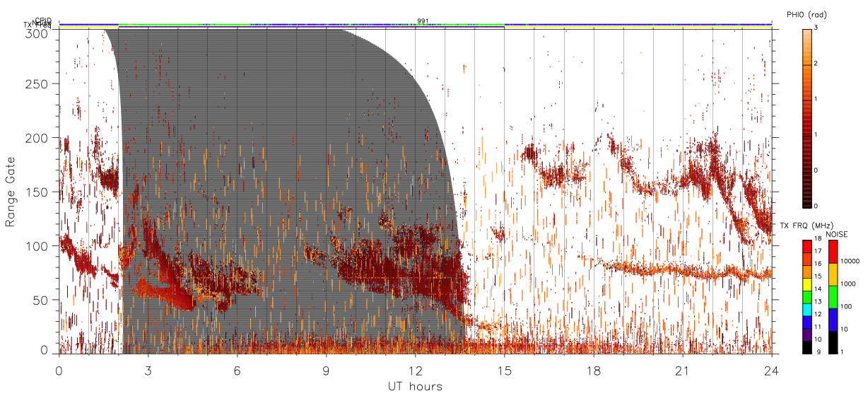Select the x-axis tick label "21"
The image size is (868, 401).
[x=683, y=371]
